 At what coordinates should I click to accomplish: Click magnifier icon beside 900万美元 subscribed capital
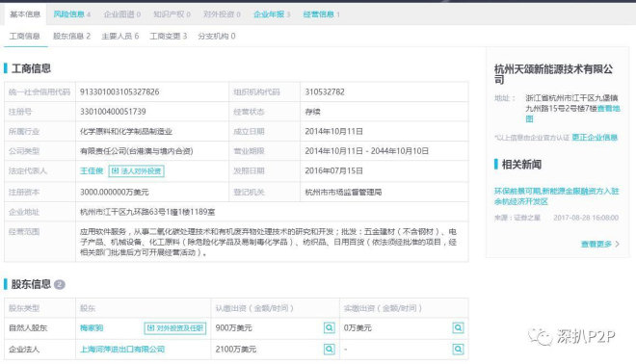click(329, 327)
